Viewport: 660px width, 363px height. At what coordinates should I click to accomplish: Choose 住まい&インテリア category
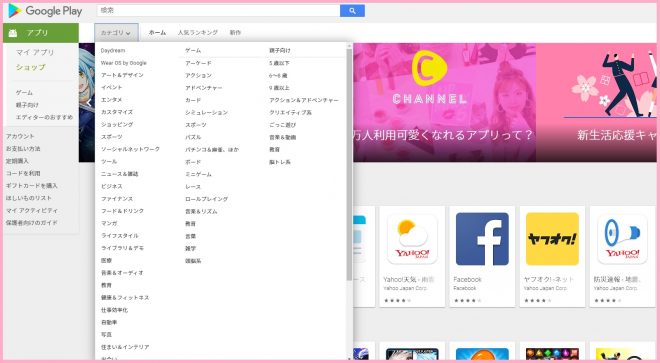[x=125, y=347]
